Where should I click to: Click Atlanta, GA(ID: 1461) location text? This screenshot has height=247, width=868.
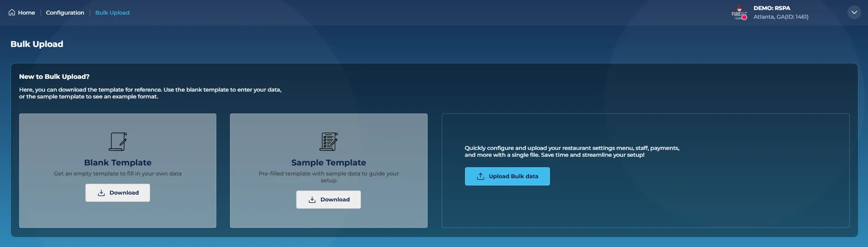(781, 17)
